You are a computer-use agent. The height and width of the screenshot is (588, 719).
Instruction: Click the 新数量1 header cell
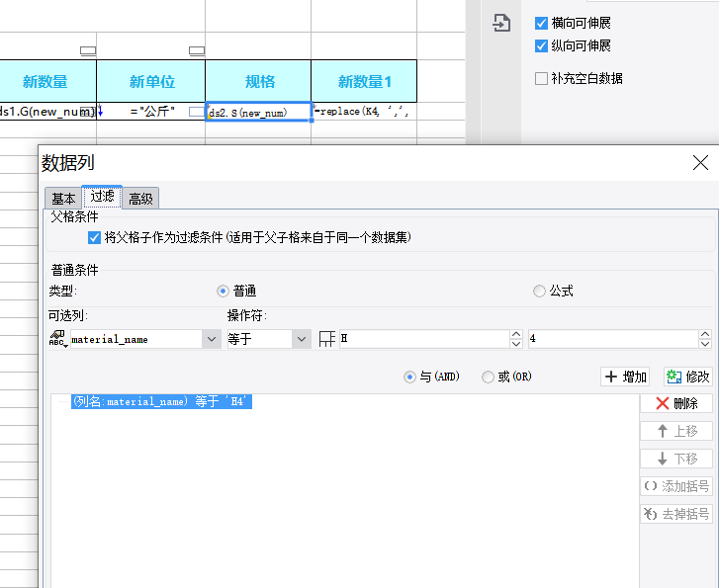[x=364, y=81]
